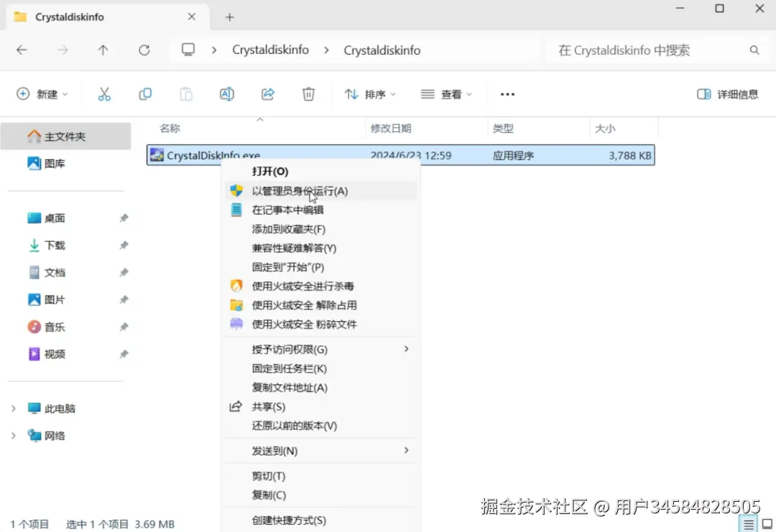Open the 排序 sort dropdown
The height and width of the screenshot is (532, 776).
370,94
